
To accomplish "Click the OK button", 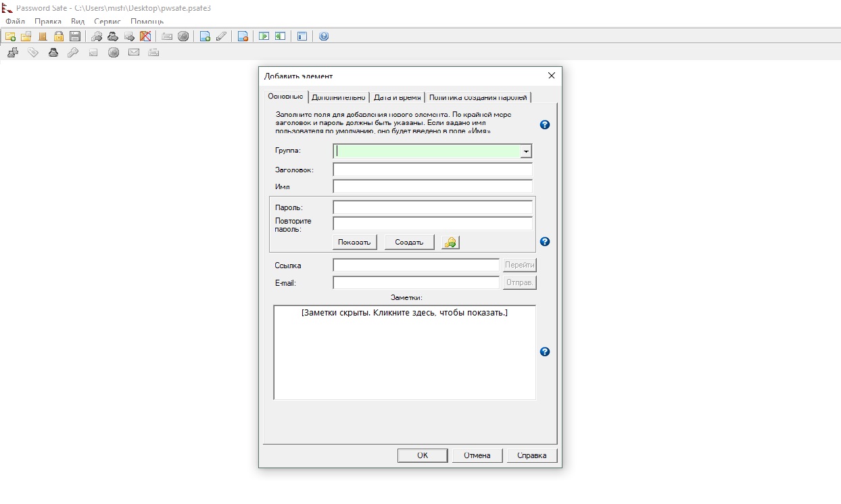I will coord(423,455).
